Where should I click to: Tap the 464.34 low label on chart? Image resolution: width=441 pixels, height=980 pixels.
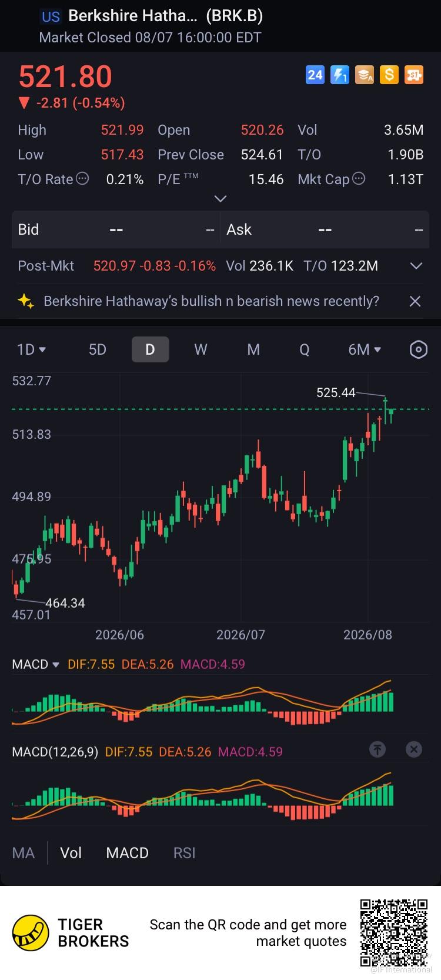65,603
